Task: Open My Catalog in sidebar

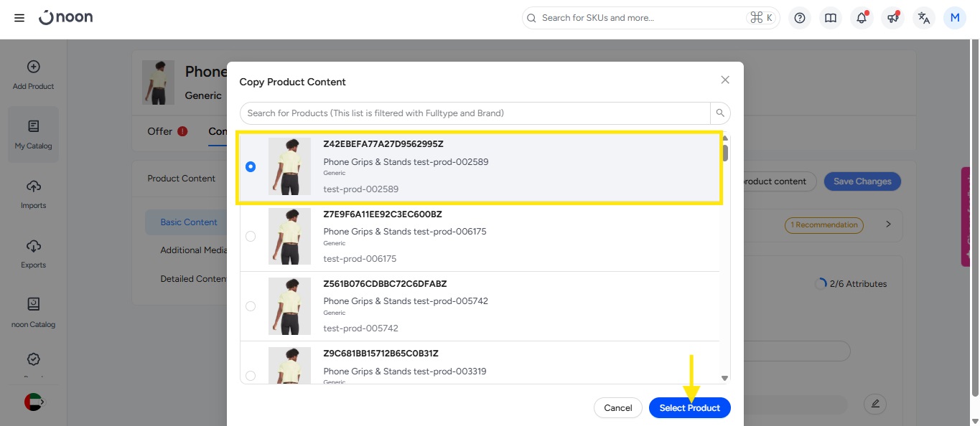Action: pyautogui.click(x=33, y=134)
